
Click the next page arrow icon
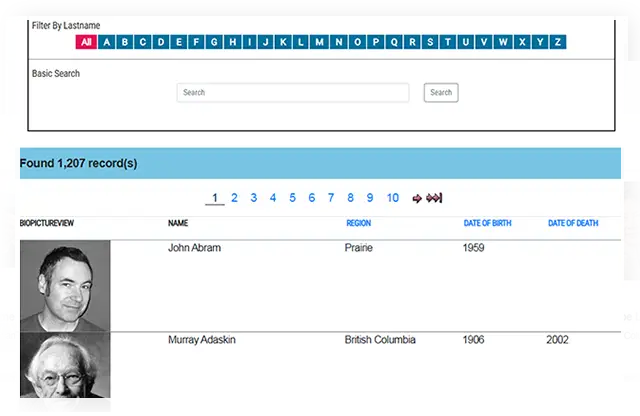pyautogui.click(x=417, y=198)
